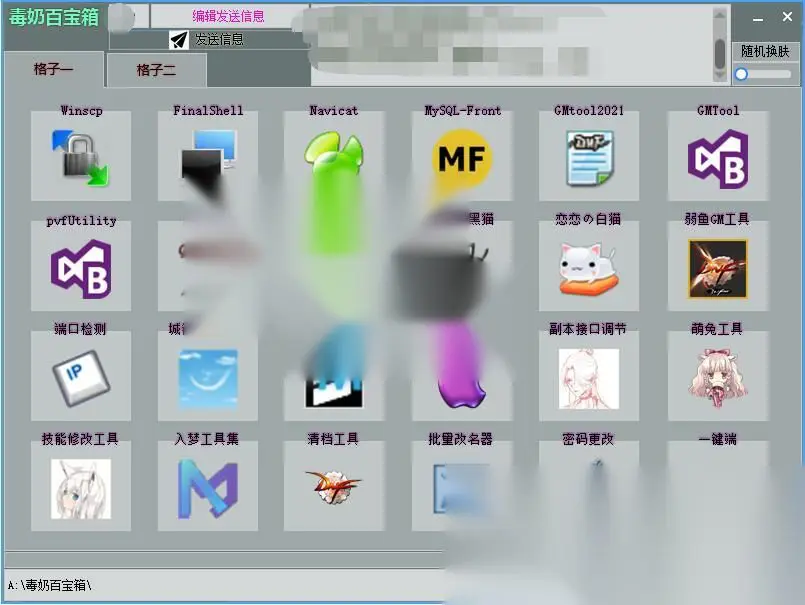
Task: Click 编辑发送信息 button
Action: (229, 16)
